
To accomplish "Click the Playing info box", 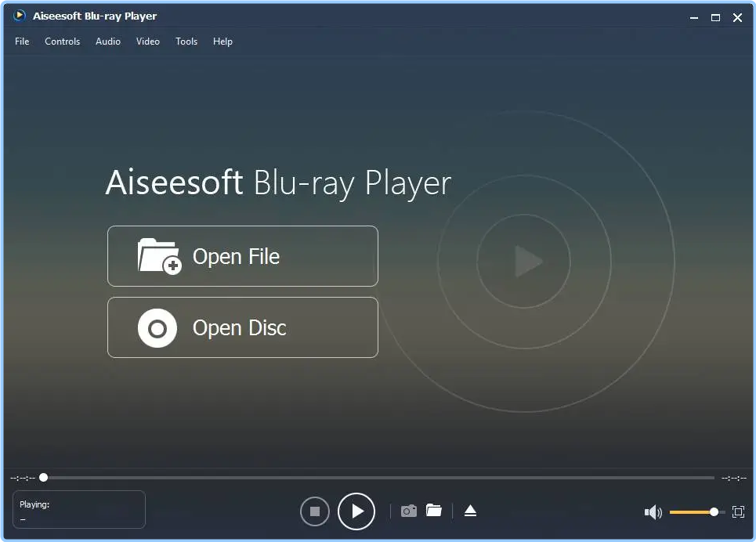I will (x=79, y=510).
